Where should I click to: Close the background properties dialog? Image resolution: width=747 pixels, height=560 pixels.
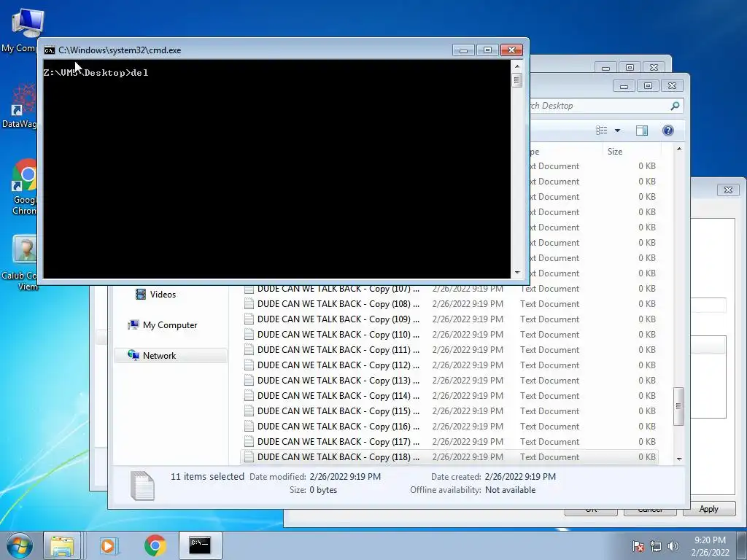click(728, 190)
